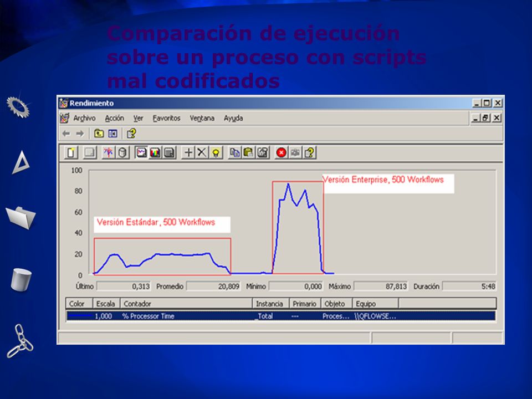Close the inner console child window
532x399 pixels.
tap(497, 117)
